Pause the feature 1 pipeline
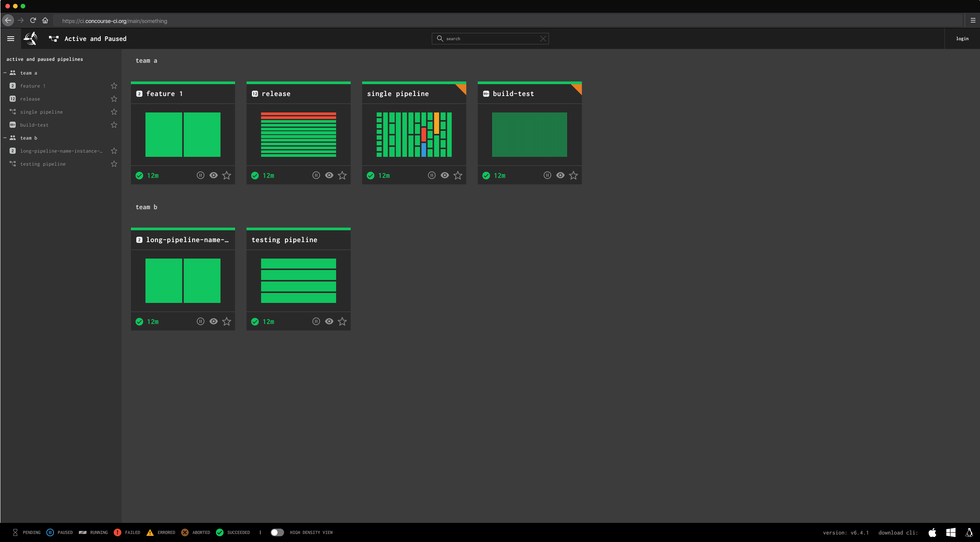The width and height of the screenshot is (980, 542). coord(201,175)
